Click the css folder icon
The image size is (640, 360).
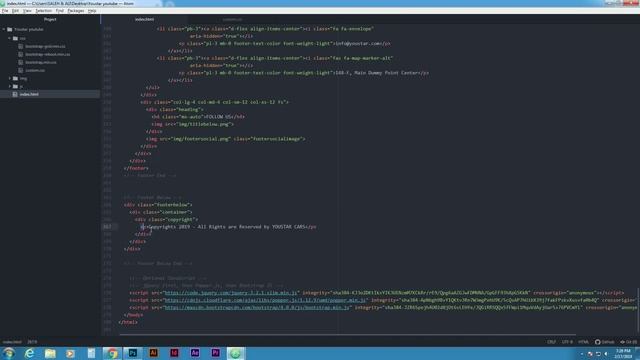coord(16,38)
